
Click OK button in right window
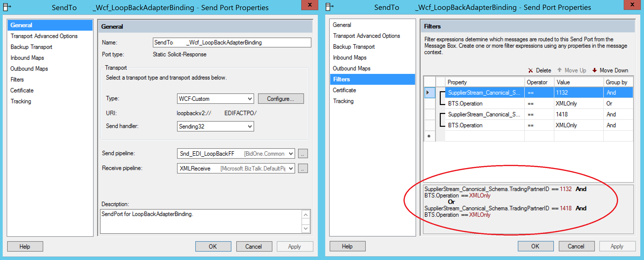point(536,246)
